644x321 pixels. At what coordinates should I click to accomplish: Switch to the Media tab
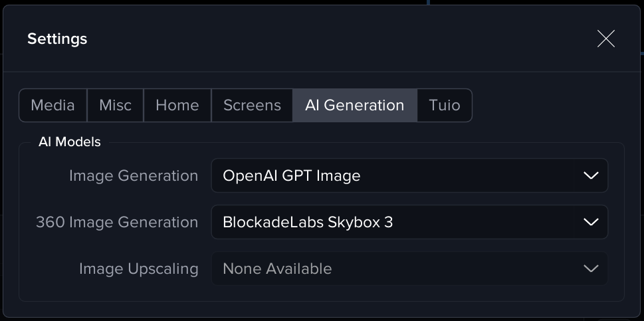pyautogui.click(x=53, y=105)
